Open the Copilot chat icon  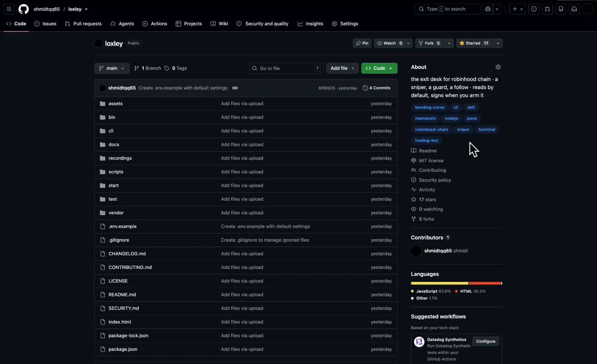click(488, 9)
